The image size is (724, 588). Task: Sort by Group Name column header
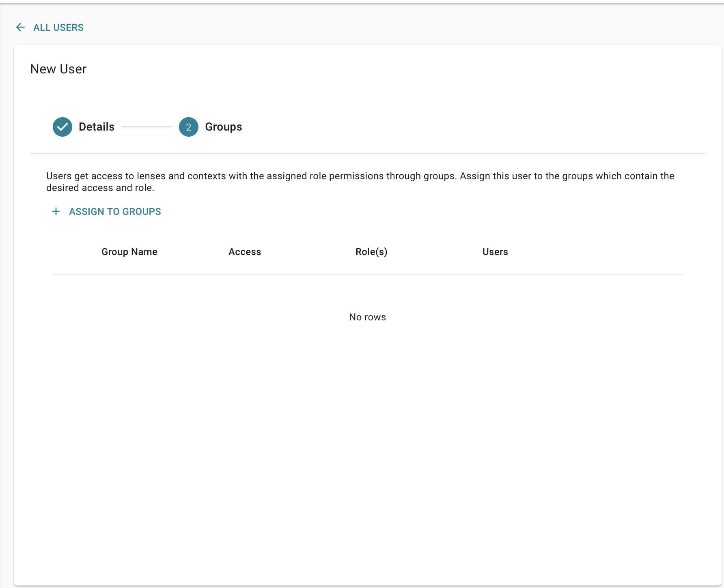(129, 252)
